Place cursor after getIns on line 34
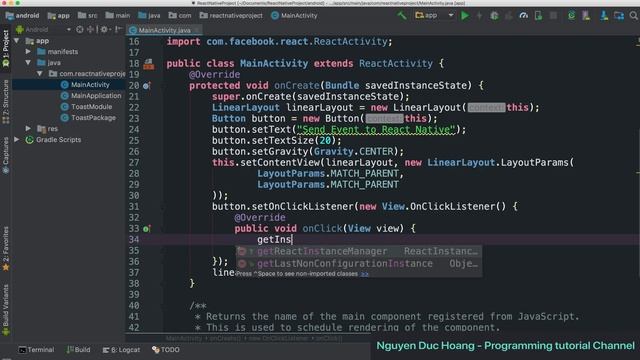The image size is (640, 360). pos(292,240)
